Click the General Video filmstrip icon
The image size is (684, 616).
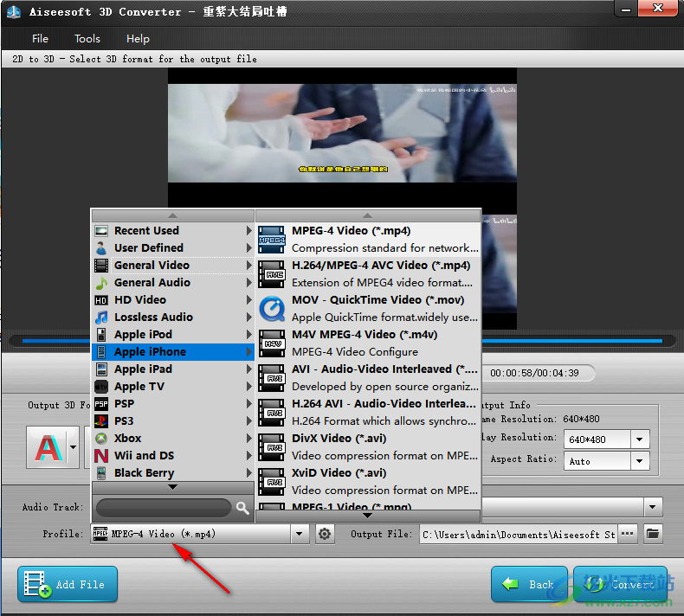[101, 265]
